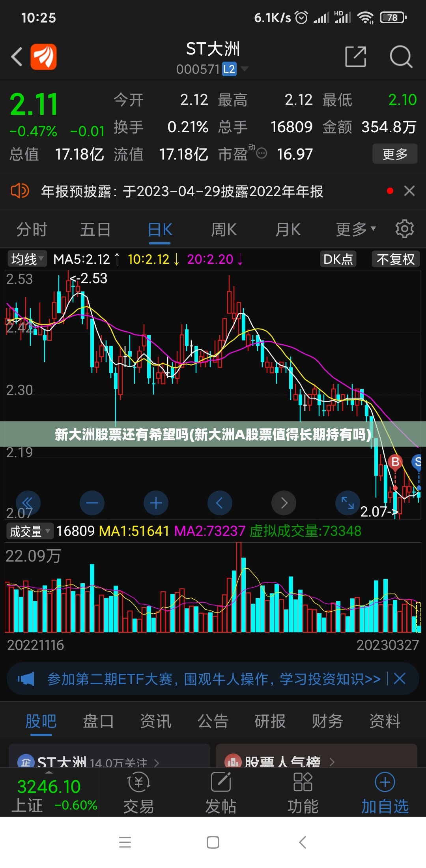
Task: Tap the L2 badge next to stock code
Action: (x=229, y=69)
